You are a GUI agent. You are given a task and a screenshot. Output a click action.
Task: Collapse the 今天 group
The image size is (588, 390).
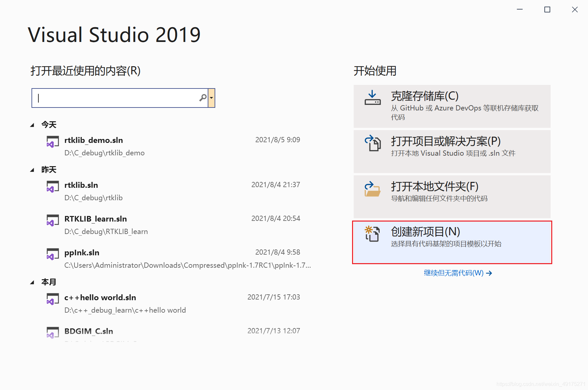(x=32, y=125)
